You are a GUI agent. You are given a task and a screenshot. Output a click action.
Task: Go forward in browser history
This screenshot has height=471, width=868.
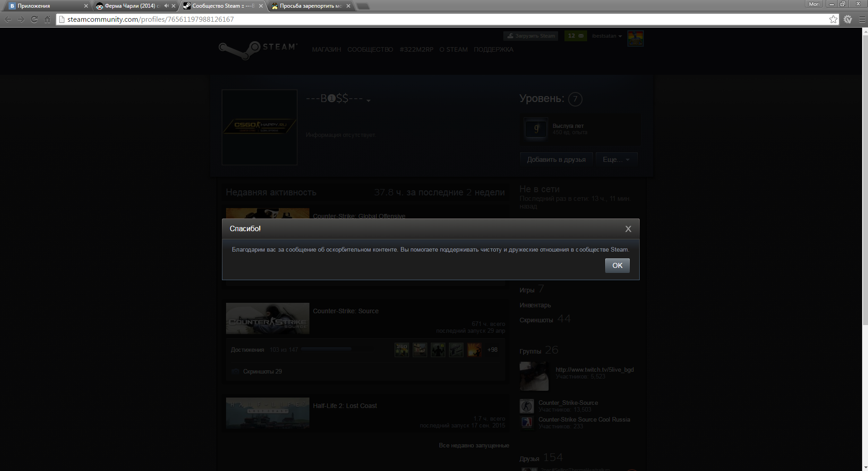tap(21, 19)
